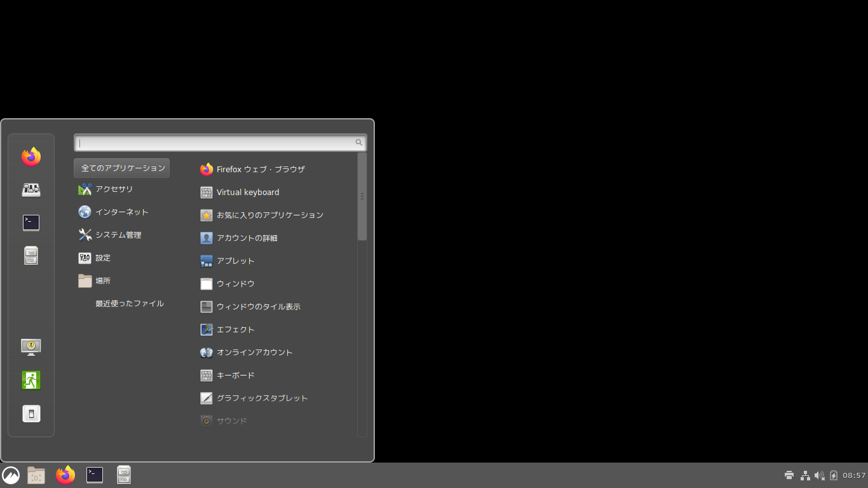The height and width of the screenshot is (488, 868).
Task: Click the 08:57 clock on the panel
Action: click(x=854, y=475)
